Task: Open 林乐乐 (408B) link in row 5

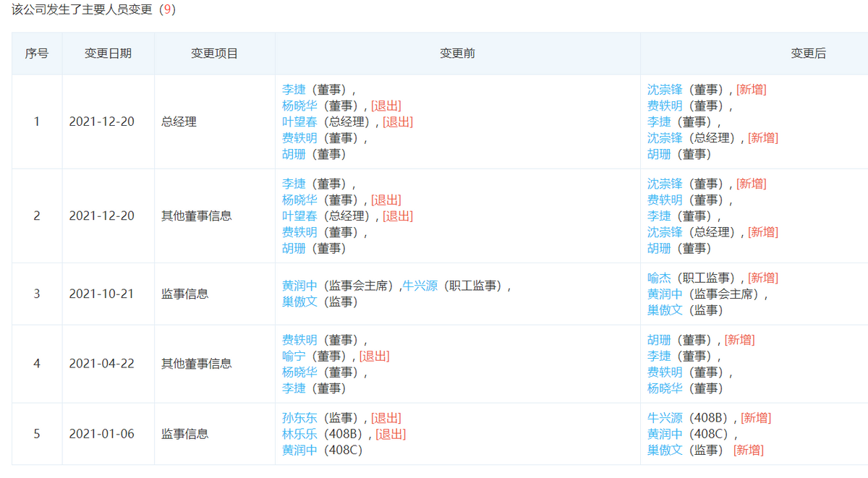Action: 299,434
